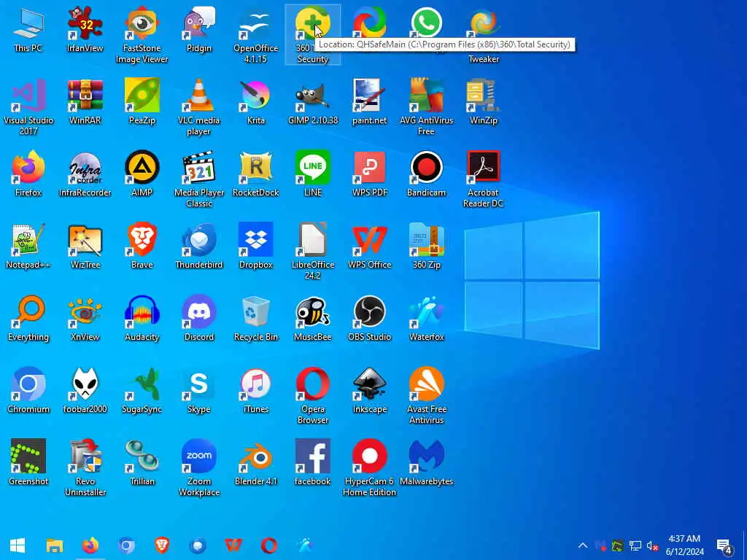Select the Opera Browser desktop shortcut
Viewport: 747px width, 560px height.
point(313,396)
